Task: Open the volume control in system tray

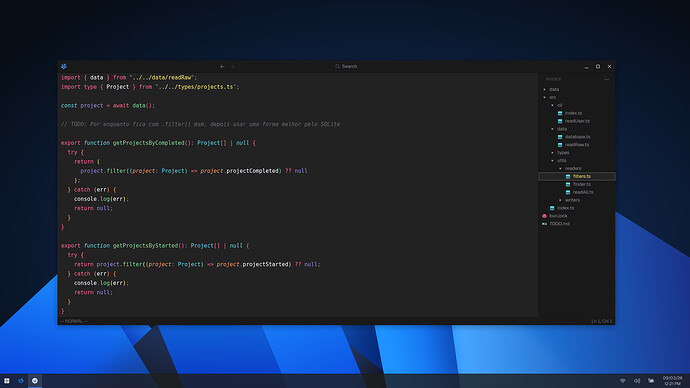Action: coord(637,381)
